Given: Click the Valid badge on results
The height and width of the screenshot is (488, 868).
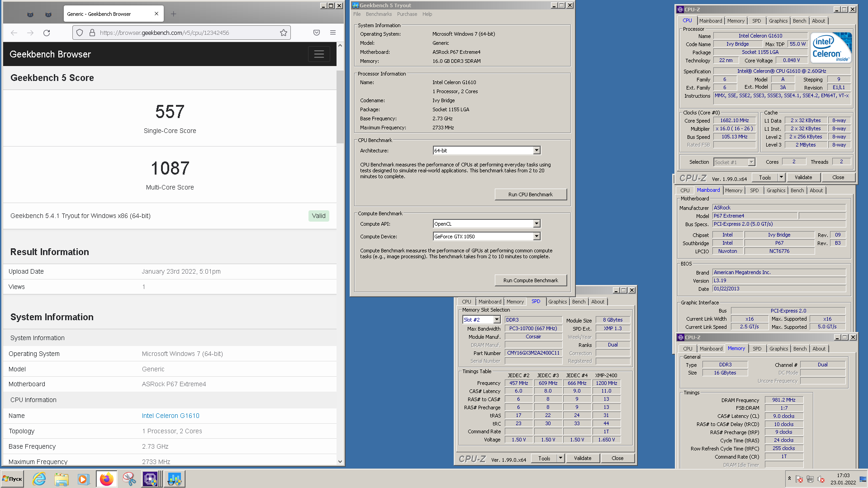Looking at the screenshot, I should click(x=319, y=216).
